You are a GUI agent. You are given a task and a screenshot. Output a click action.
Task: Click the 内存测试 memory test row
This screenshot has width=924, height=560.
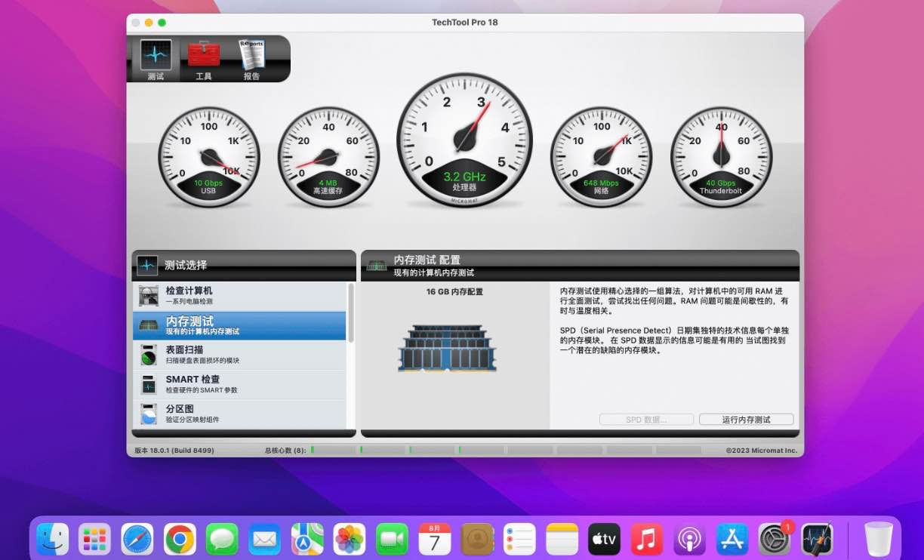coord(239,325)
